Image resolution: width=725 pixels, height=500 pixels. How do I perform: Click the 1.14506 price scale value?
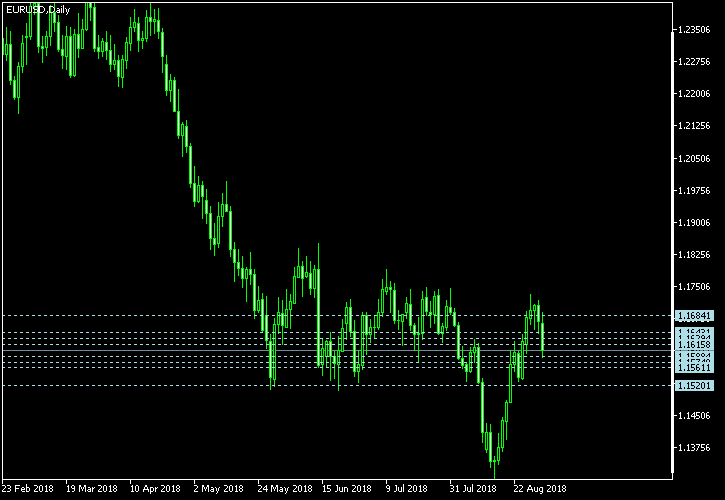[694, 416]
